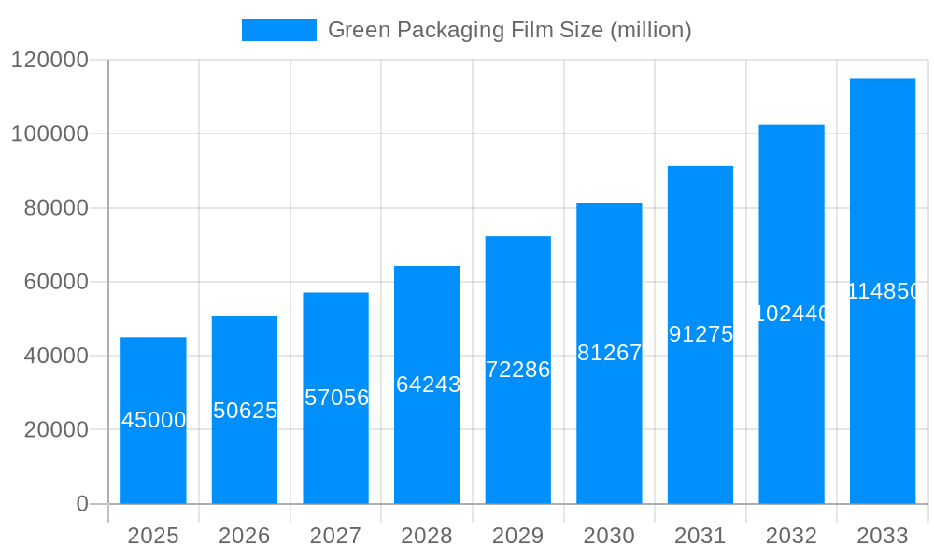Click the 2027 bar showing 57056
The image size is (934, 560).
click(x=336, y=397)
